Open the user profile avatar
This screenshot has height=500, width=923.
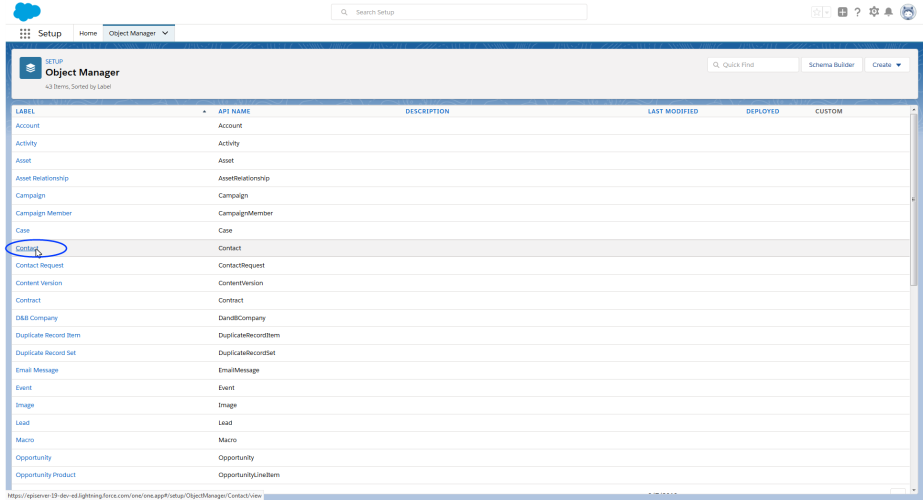point(908,12)
